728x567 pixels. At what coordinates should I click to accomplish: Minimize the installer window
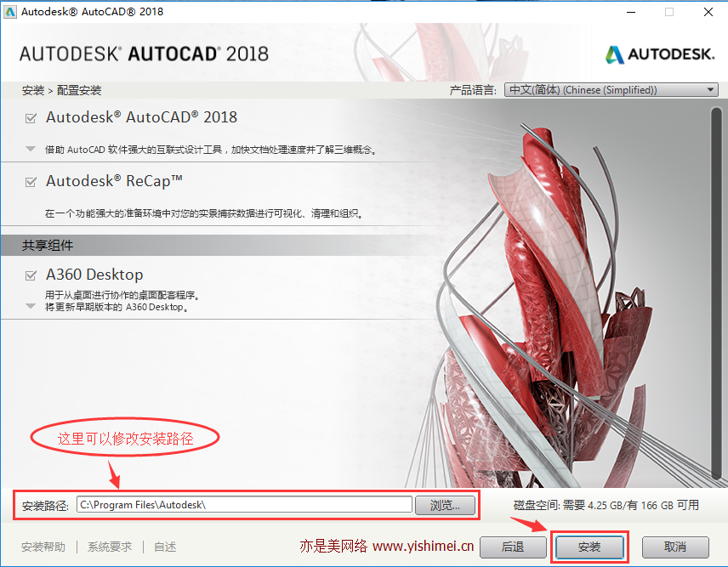pos(631,12)
